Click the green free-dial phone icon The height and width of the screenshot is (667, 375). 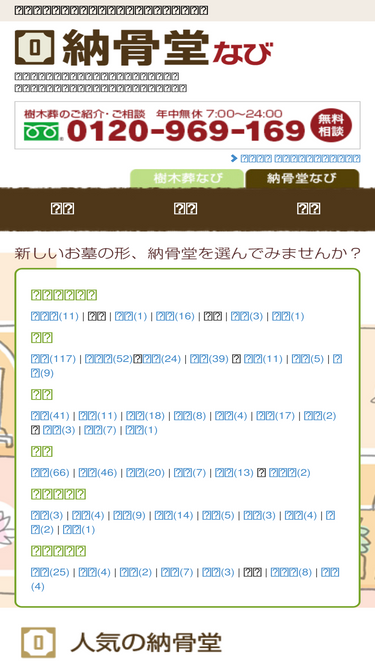pyautogui.click(x=41, y=131)
